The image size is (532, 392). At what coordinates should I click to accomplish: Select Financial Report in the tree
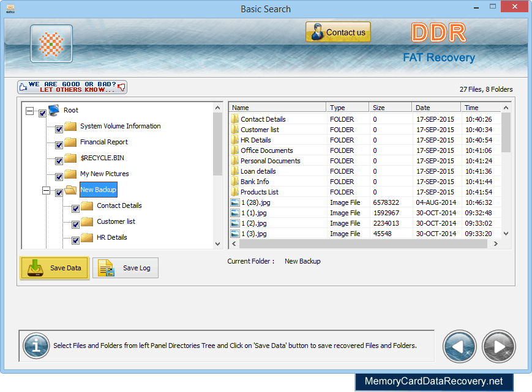pyautogui.click(x=104, y=142)
